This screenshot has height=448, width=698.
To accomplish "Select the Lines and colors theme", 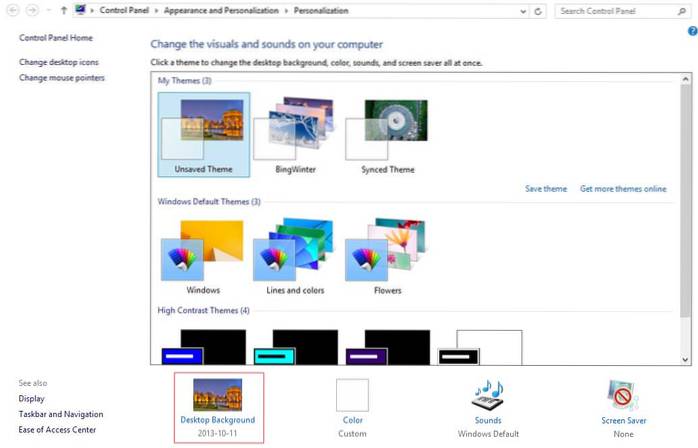I will tap(294, 250).
